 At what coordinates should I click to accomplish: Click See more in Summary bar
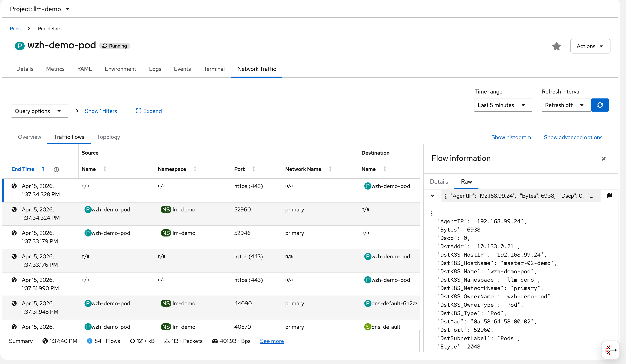pos(271,341)
